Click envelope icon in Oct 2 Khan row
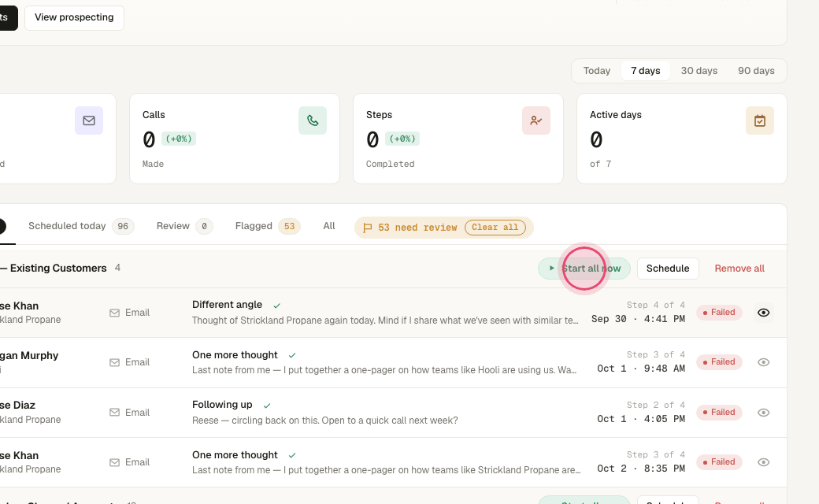Screen dimensions: 819x504 (114, 462)
